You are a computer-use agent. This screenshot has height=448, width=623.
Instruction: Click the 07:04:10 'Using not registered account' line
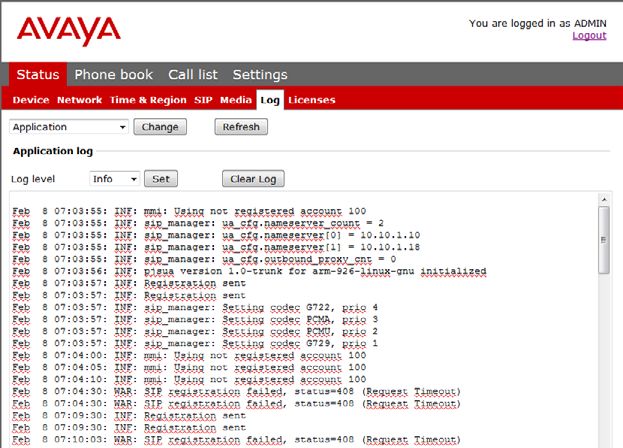(x=189, y=379)
